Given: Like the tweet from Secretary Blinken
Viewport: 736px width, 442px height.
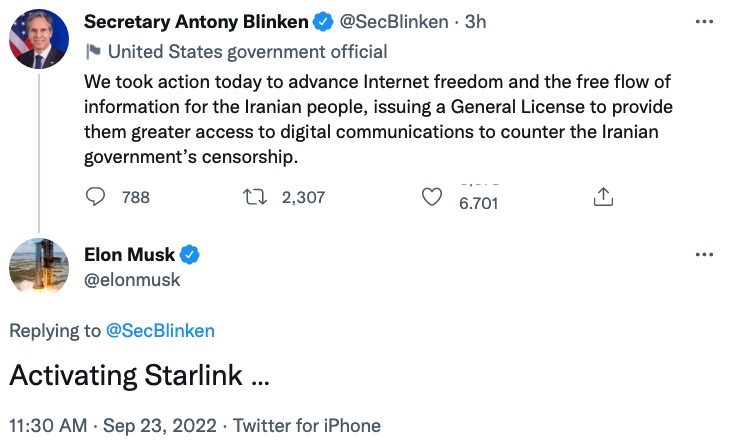Looking at the screenshot, I should coord(432,197).
